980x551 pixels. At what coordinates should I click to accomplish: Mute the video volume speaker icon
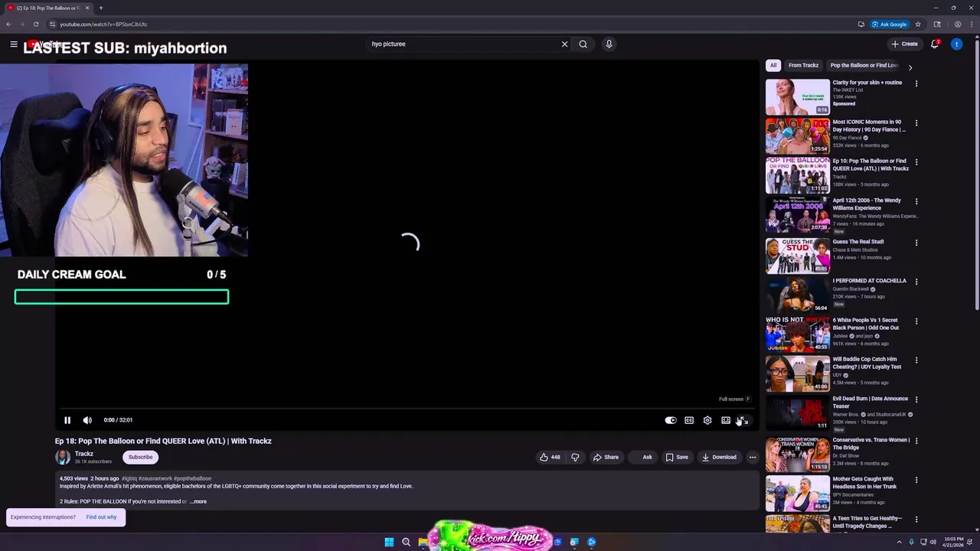click(x=87, y=420)
